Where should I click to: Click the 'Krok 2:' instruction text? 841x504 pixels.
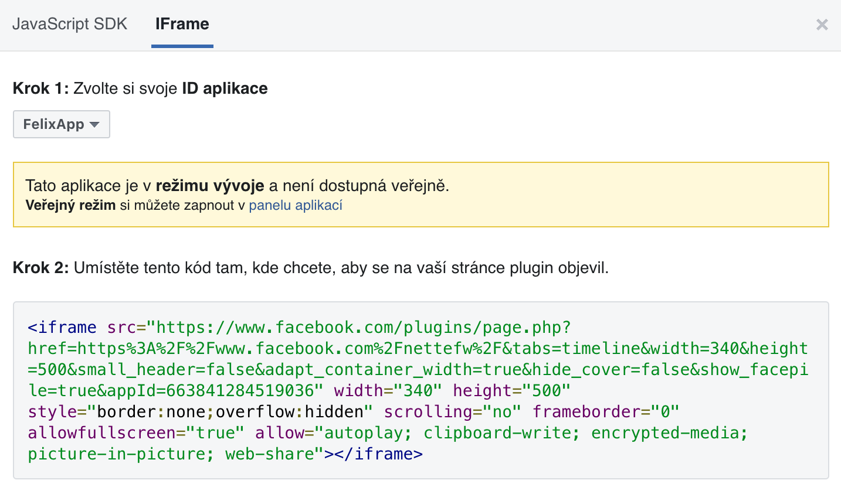[311, 268]
